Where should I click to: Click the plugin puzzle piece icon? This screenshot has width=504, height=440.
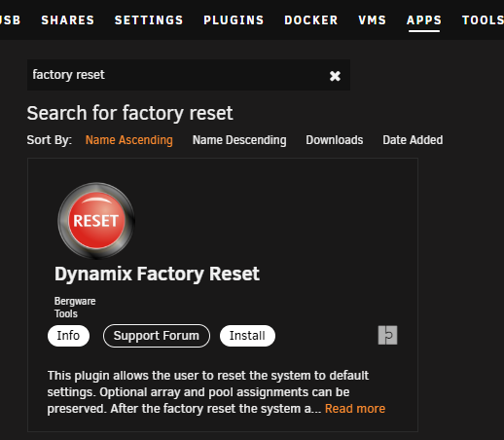point(387,335)
